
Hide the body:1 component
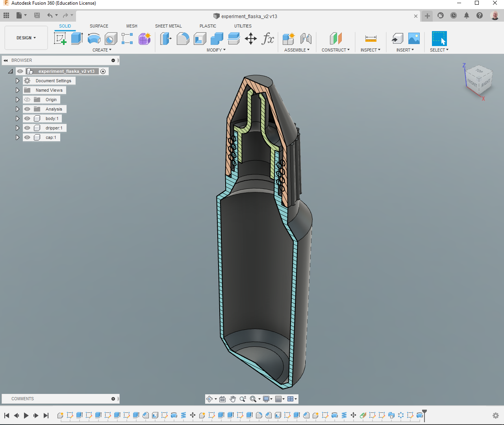[27, 118]
